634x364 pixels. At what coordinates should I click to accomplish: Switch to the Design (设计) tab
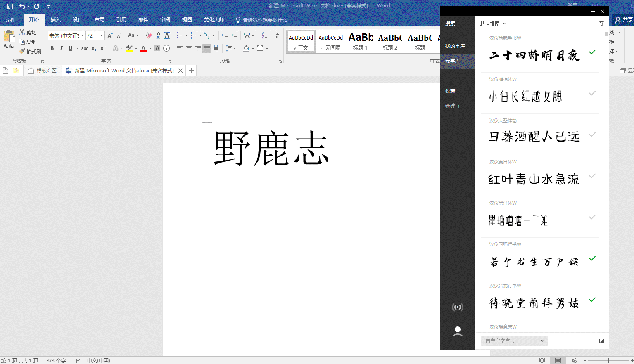point(78,20)
